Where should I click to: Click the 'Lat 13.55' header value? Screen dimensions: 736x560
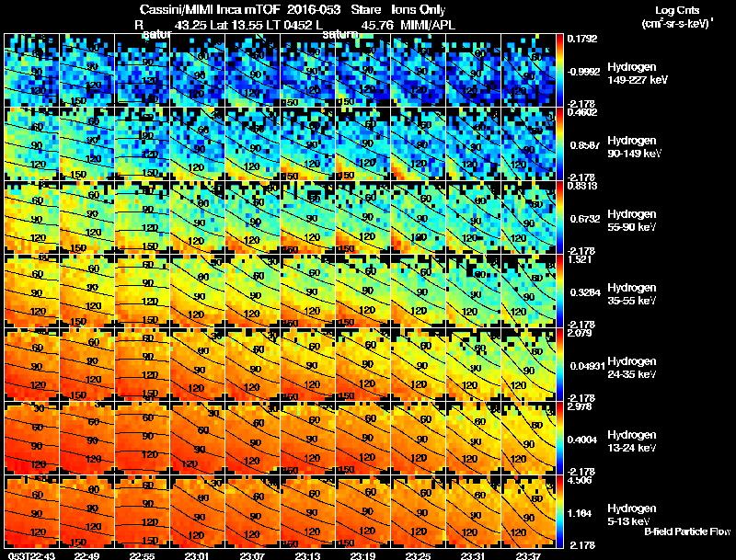[x=236, y=26]
